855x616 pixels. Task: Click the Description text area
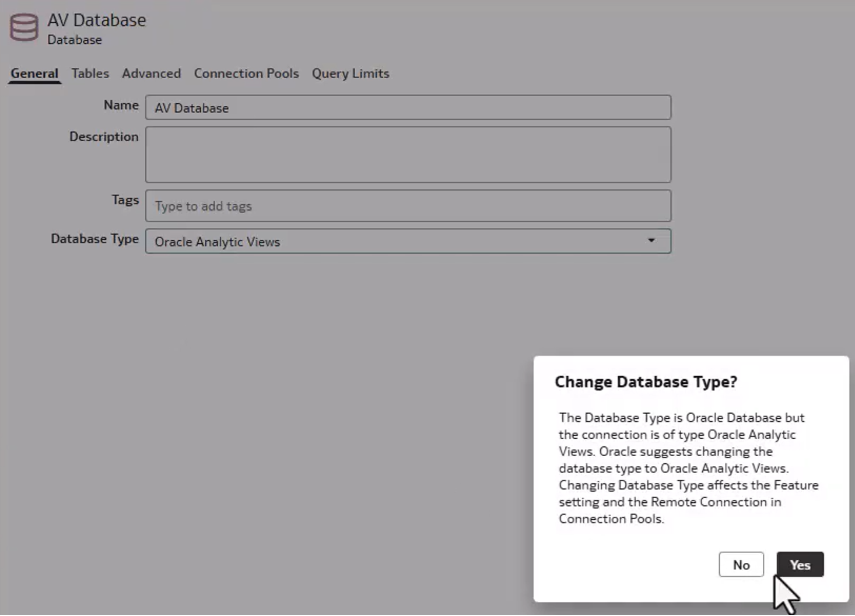tap(408, 154)
